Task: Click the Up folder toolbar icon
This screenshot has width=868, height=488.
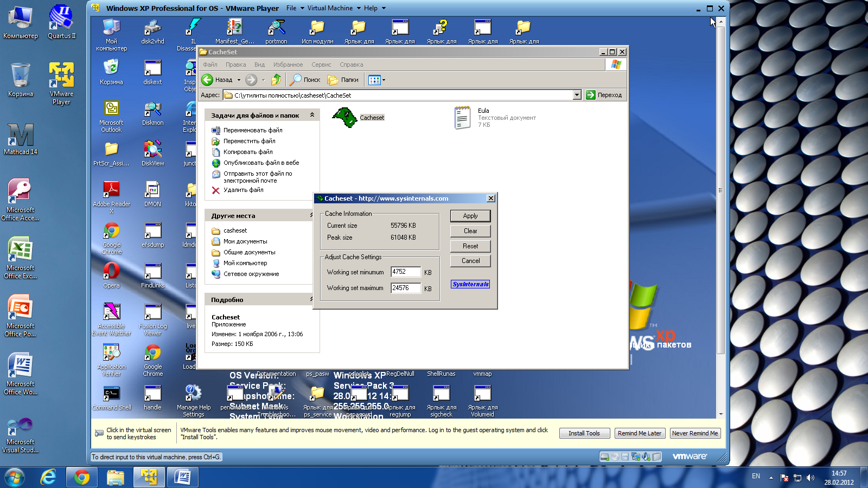Action: (x=276, y=80)
